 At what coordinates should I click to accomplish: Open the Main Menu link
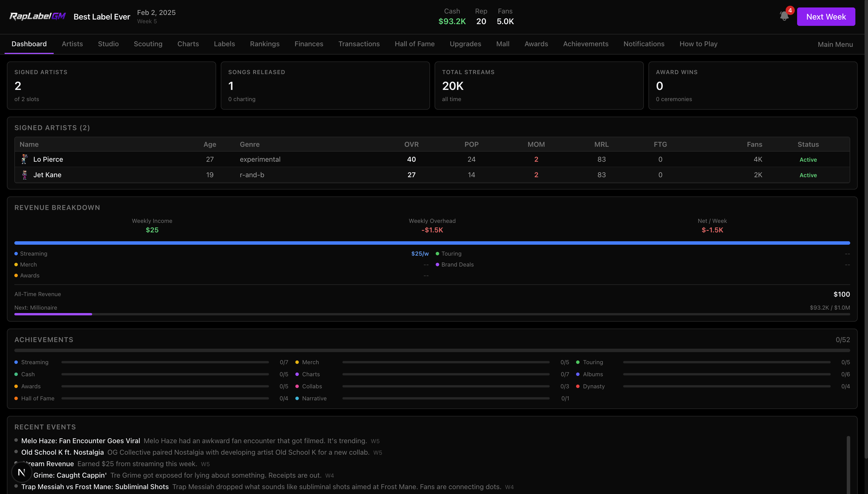(x=835, y=45)
